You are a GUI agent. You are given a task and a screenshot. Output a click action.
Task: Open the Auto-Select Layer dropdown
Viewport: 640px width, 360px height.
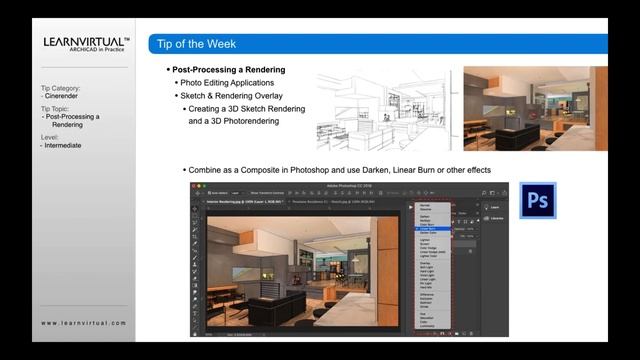click(238, 193)
